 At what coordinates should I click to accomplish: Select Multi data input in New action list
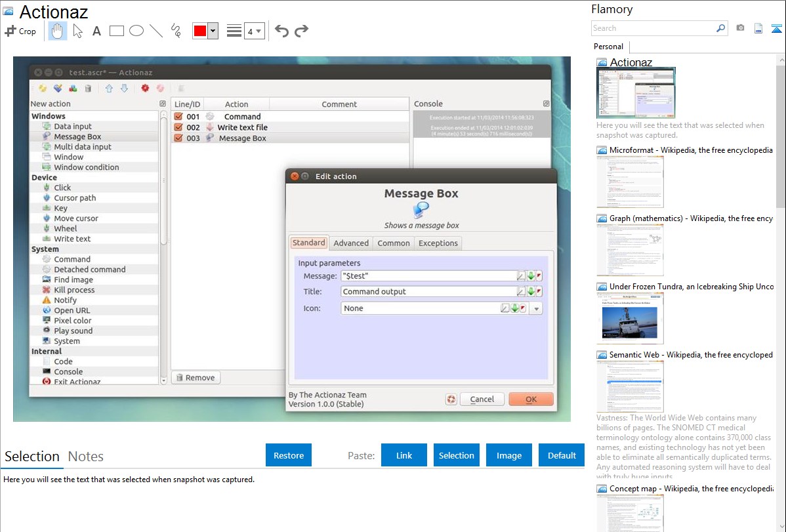tap(83, 147)
